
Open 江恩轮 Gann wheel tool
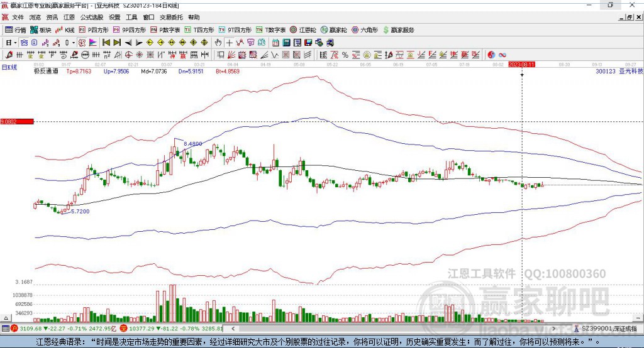tap(303, 30)
